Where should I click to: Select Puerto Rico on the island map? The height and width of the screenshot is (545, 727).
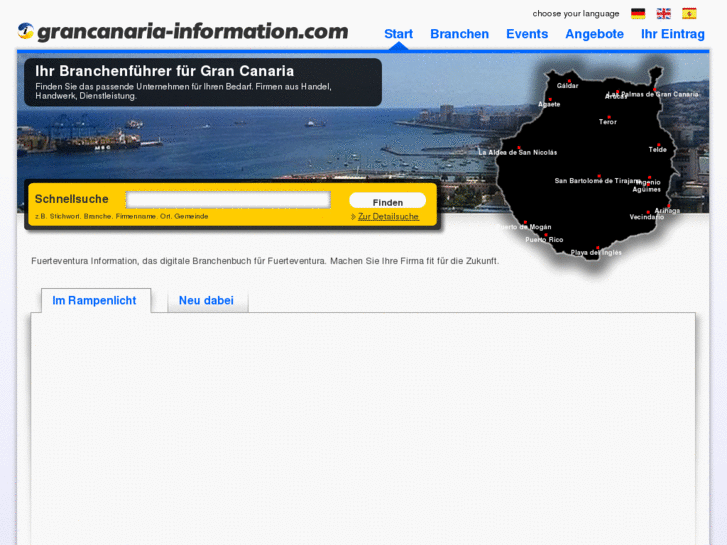[544, 240]
